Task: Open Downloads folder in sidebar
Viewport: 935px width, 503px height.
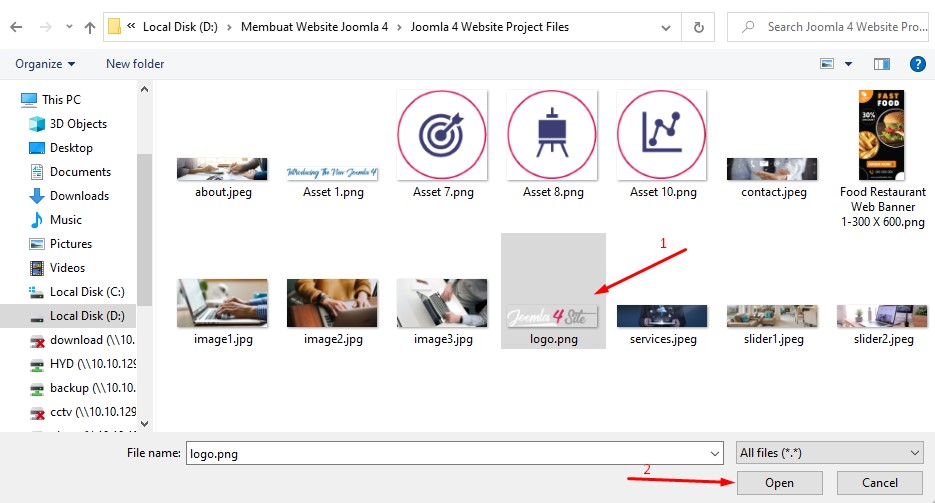Action: (79, 196)
